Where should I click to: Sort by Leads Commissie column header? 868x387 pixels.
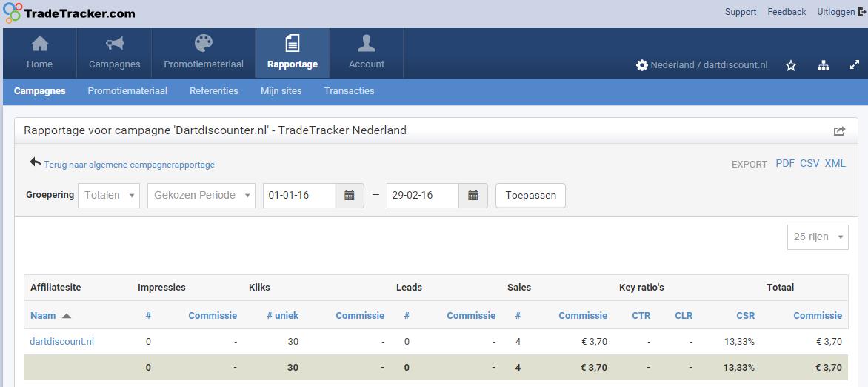point(471,316)
